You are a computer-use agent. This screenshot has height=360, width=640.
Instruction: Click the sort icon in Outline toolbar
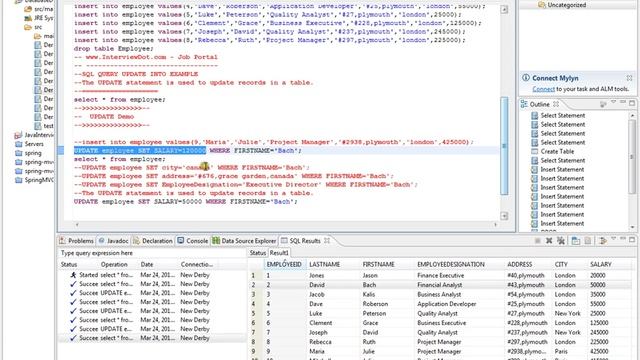(603, 104)
